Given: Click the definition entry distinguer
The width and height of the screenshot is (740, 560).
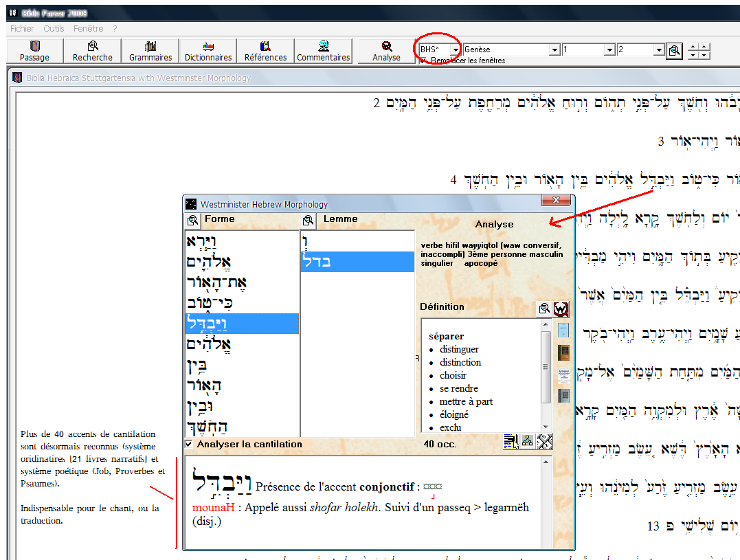Looking at the screenshot, I should 459,350.
